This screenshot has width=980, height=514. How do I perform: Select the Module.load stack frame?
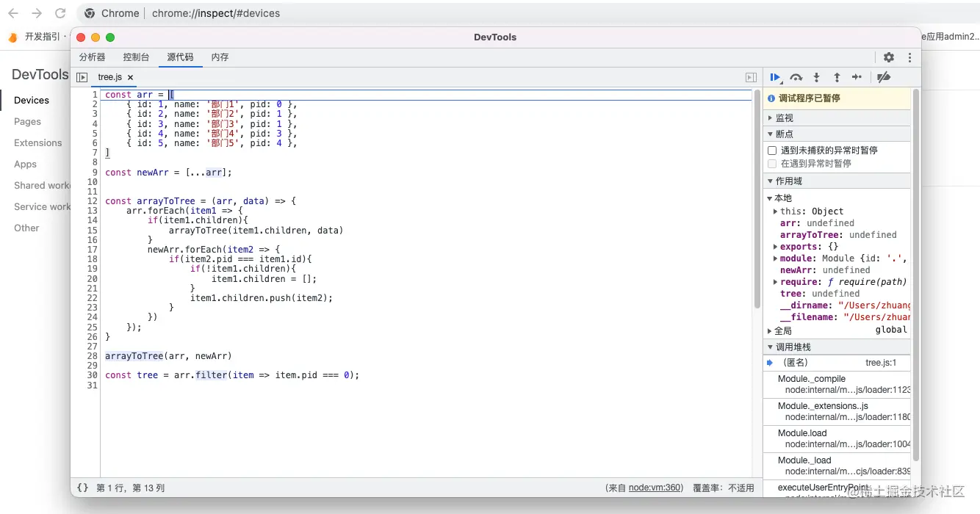pyautogui.click(x=837, y=438)
